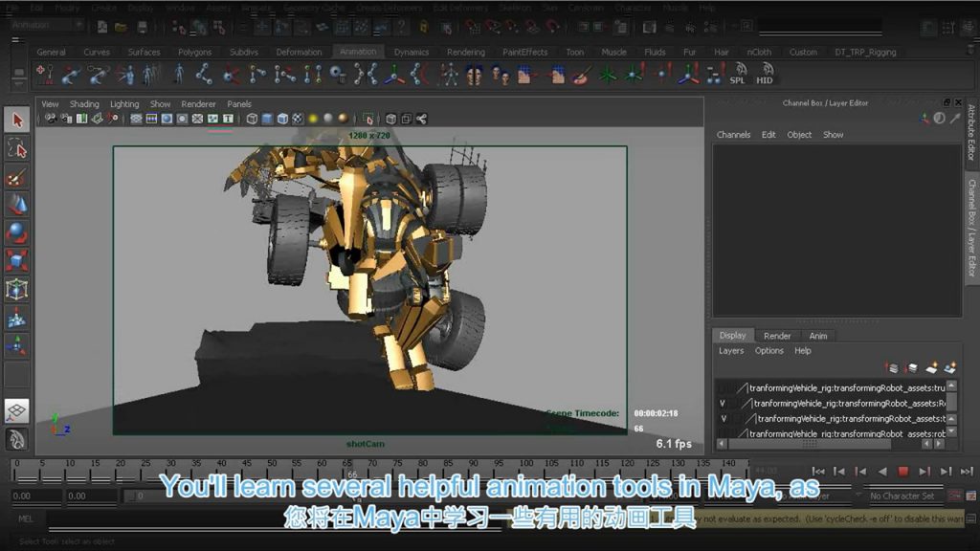Image resolution: width=980 pixels, height=551 pixels.
Task: Open the viewport Panels menu
Action: [238, 104]
